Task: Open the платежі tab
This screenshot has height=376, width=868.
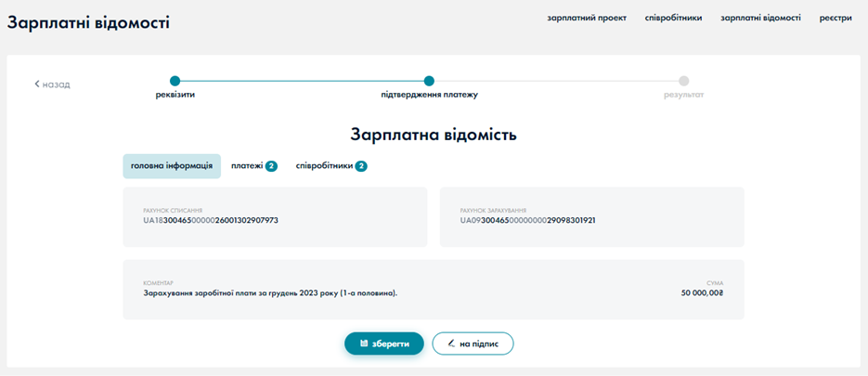Action: click(247, 166)
